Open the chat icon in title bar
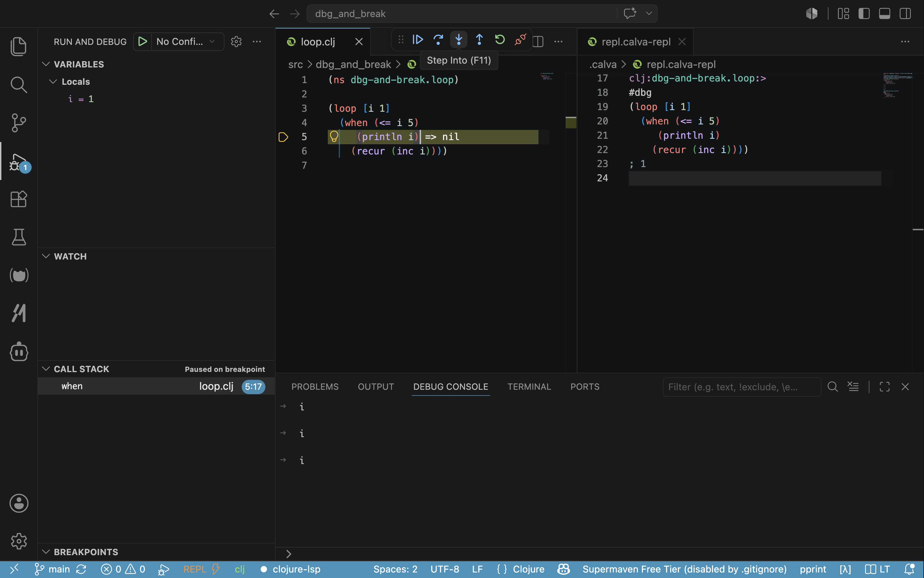Viewport: 924px width, 578px height. click(x=630, y=13)
